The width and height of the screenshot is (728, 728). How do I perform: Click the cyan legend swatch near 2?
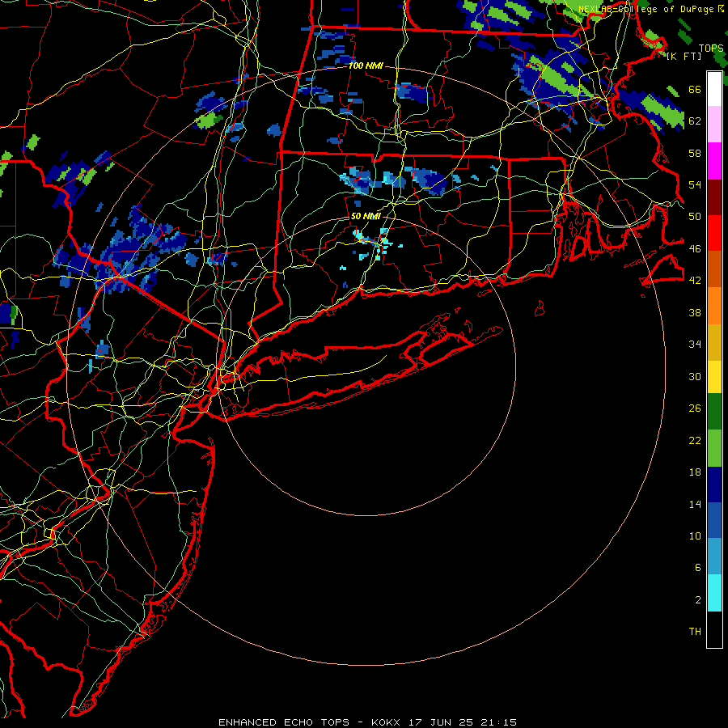coord(714,593)
